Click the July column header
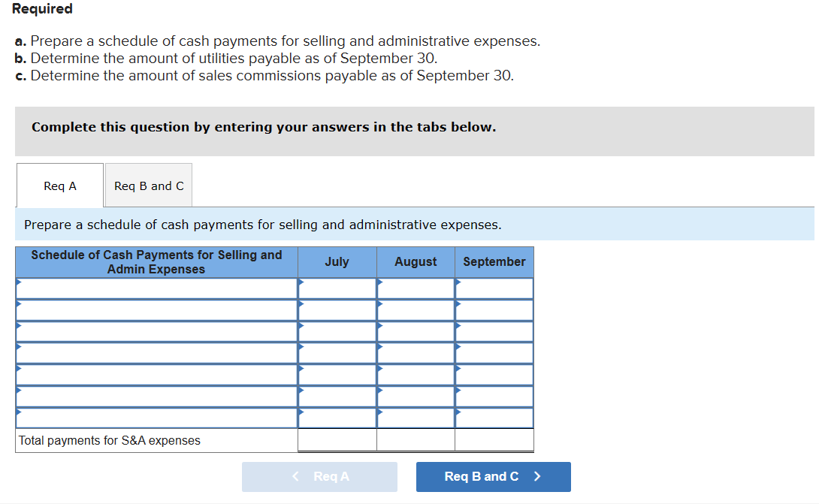Image resolution: width=819 pixels, height=504 pixels. point(337,261)
